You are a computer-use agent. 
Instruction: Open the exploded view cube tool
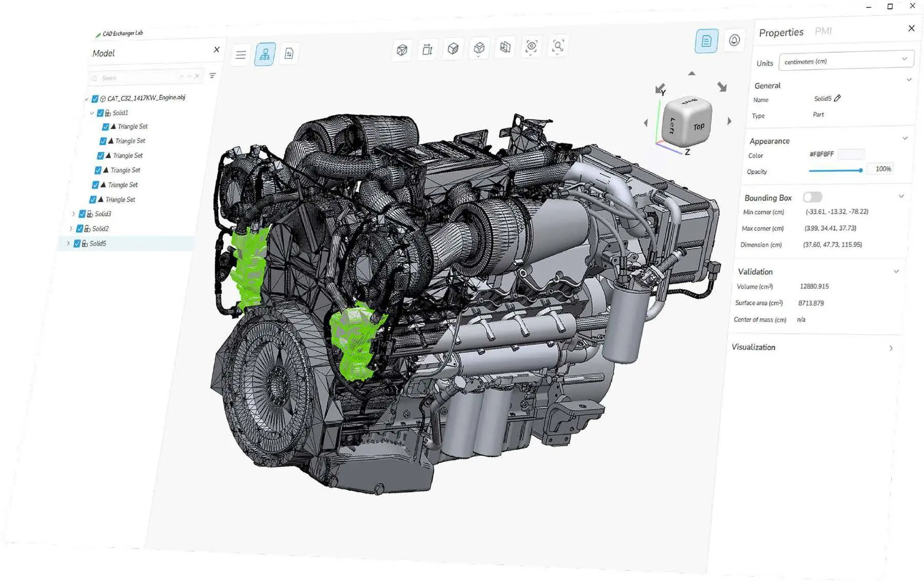pyautogui.click(x=479, y=48)
